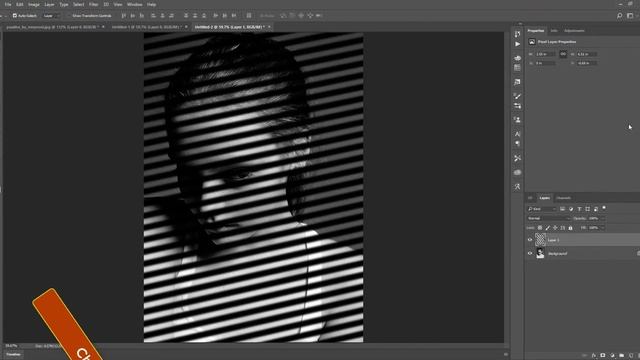Lock layer position icon
Viewport: 640px width, 360px height.
(x=555, y=228)
